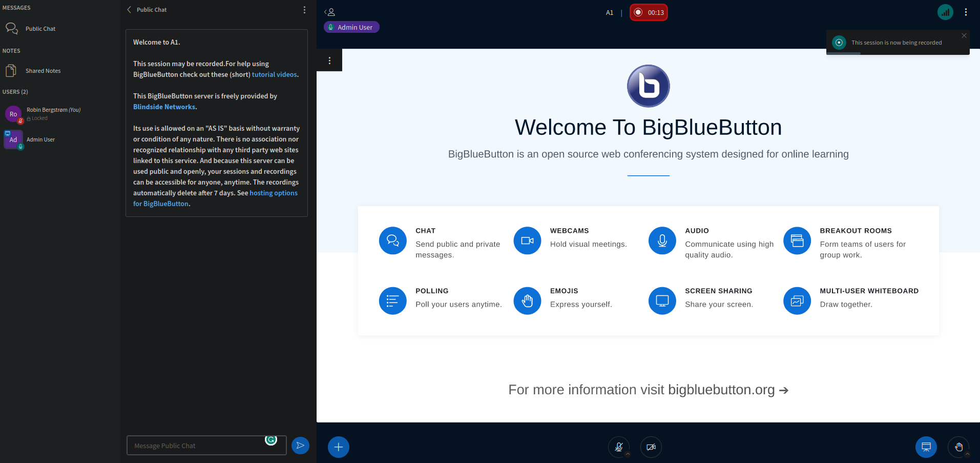
Task: Dismiss the recording notification toast
Action: [964, 35]
